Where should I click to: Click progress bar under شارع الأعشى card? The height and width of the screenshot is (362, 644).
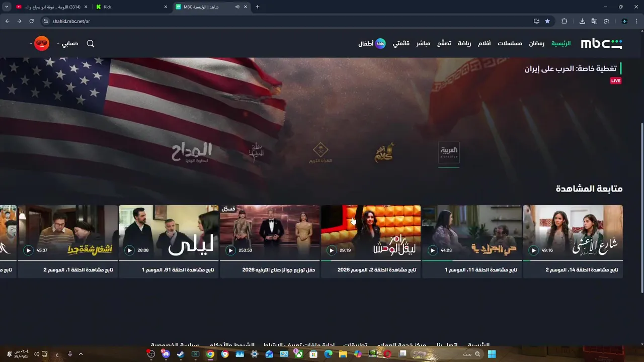click(x=573, y=260)
